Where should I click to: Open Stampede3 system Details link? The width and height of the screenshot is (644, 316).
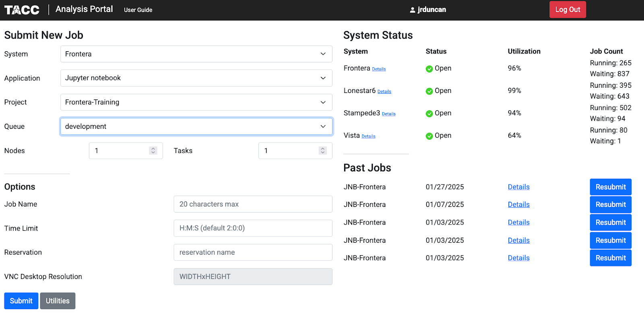389,114
